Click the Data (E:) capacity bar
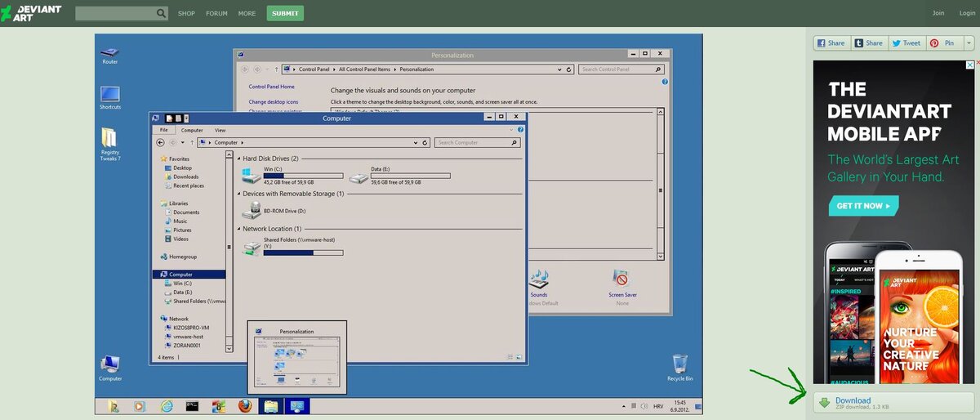The width and height of the screenshot is (980, 420). [x=411, y=175]
